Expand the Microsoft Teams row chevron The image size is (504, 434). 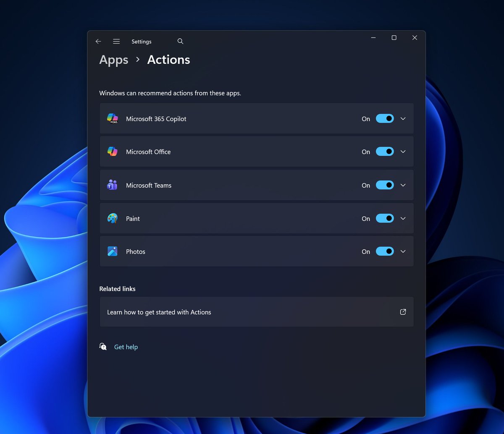(403, 185)
